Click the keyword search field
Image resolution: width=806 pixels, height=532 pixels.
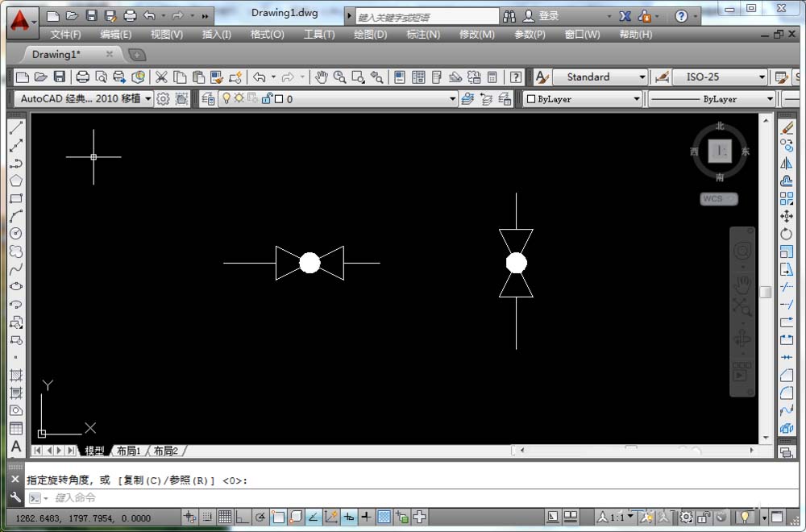tap(426, 17)
